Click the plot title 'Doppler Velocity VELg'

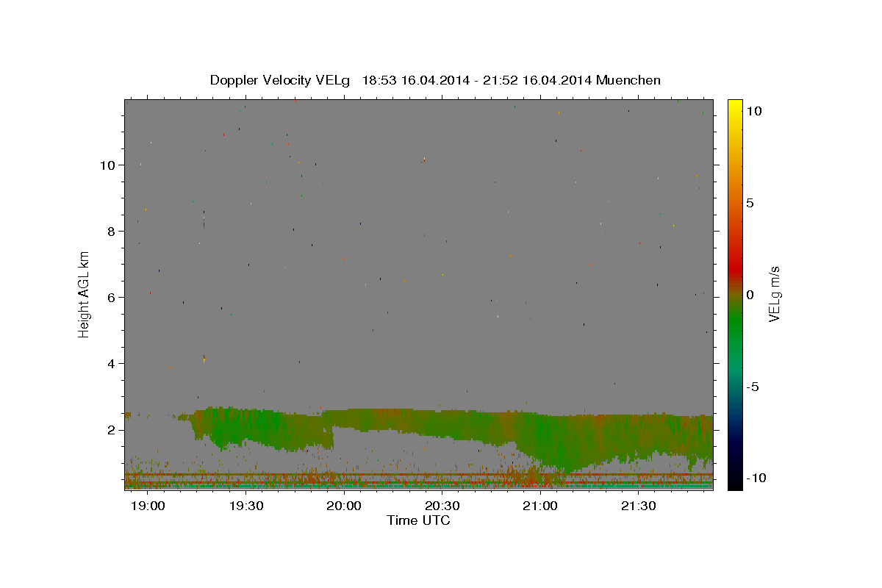tap(279, 80)
